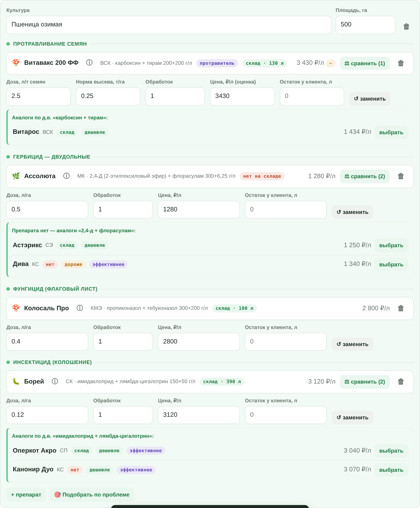The image size is (420, 508).
Task: Toggle сравнить (2) analogs for Ассолюта
Action: [x=365, y=176]
